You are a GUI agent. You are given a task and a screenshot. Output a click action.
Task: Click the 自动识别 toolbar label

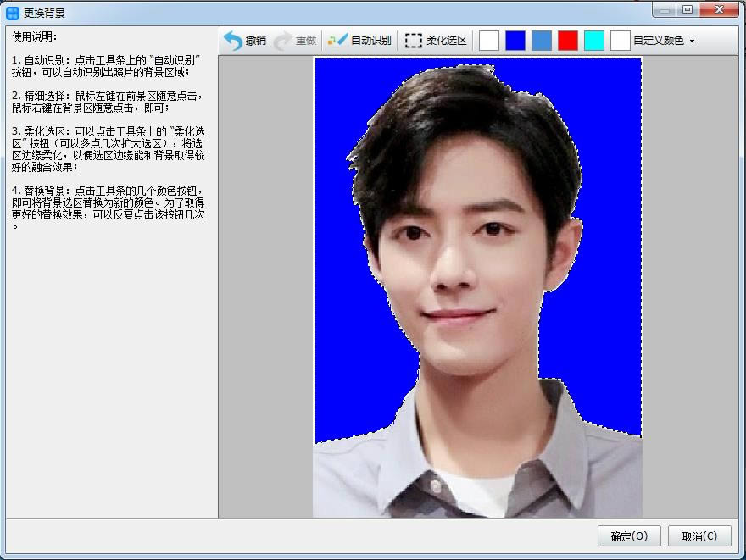[371, 41]
